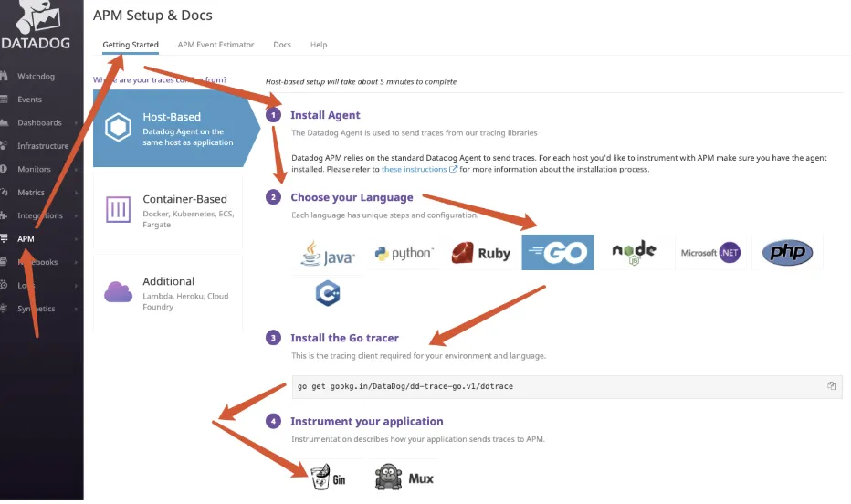The height and width of the screenshot is (504, 851).
Task: Choose Java language
Action: [x=328, y=253]
